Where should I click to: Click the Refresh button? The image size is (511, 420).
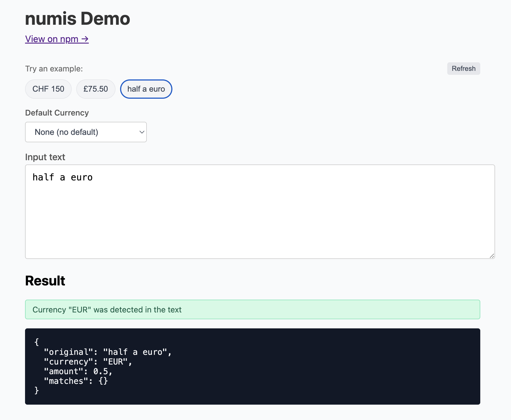pos(463,69)
